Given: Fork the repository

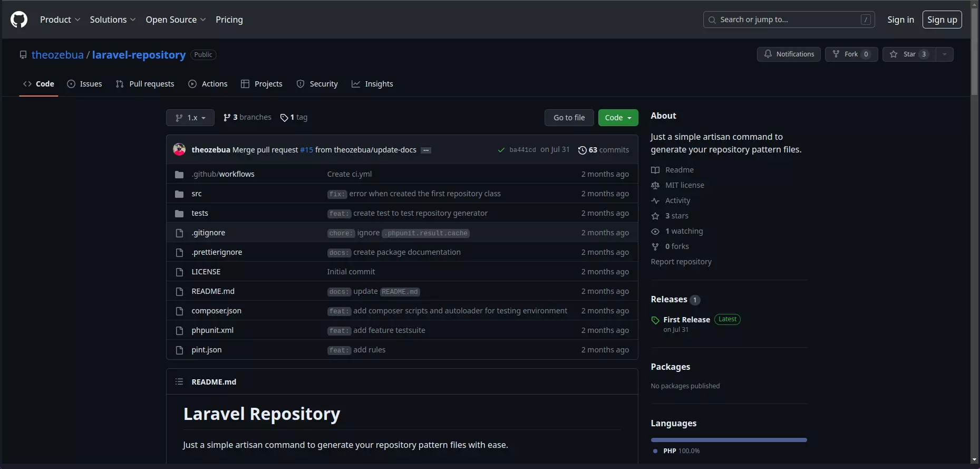Looking at the screenshot, I should tap(851, 54).
